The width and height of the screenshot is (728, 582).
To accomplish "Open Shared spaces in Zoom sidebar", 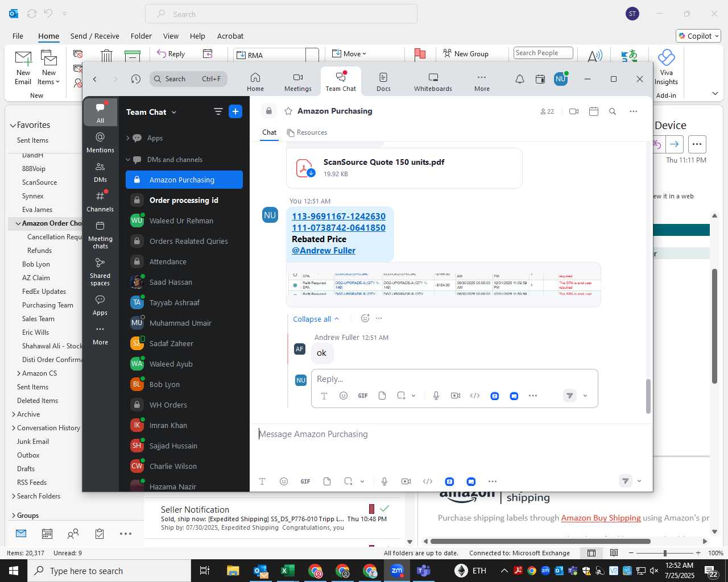I will pos(100,272).
